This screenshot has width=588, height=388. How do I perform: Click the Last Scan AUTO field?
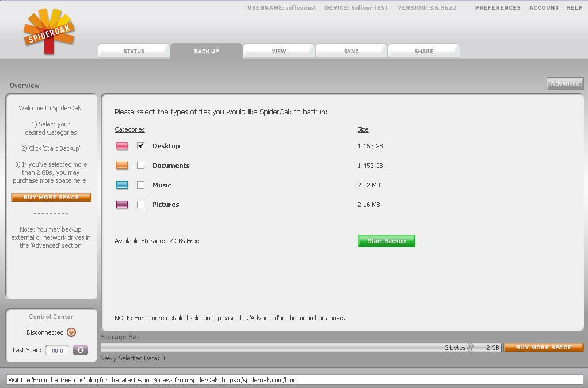coord(58,351)
